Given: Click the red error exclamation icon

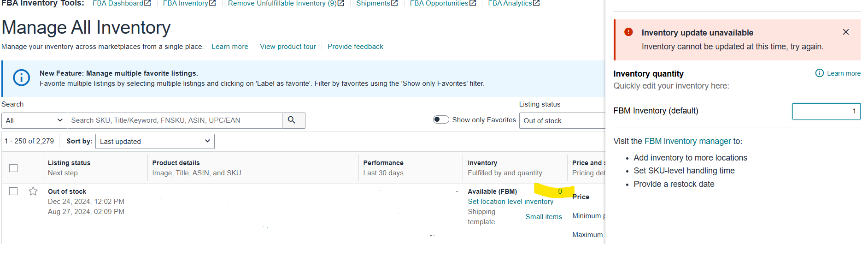Looking at the screenshot, I should point(628,32).
